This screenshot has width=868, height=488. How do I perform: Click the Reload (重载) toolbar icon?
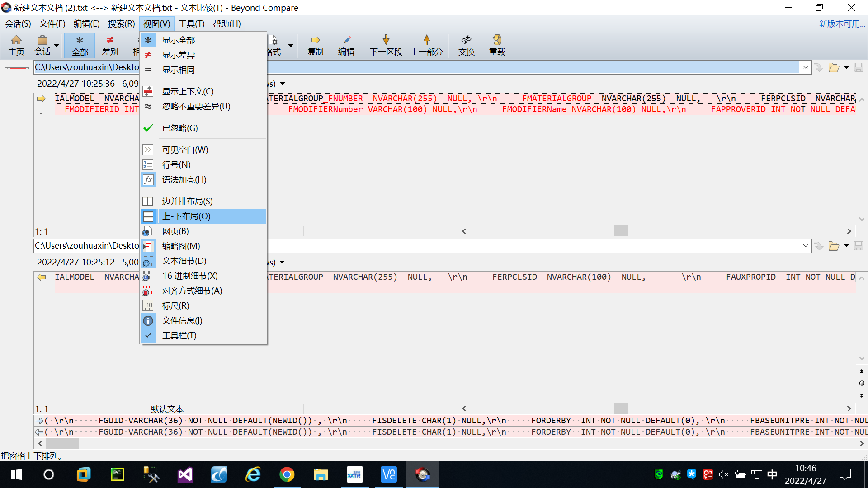pyautogui.click(x=497, y=45)
